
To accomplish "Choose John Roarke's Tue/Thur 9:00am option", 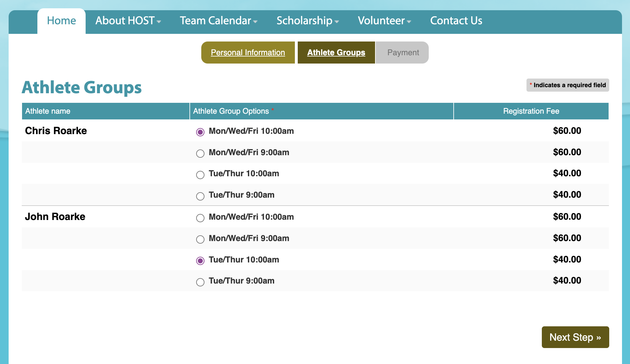I will point(200,282).
